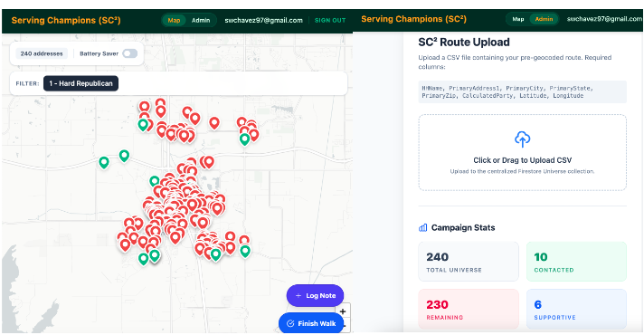Click the cloud upload icon
This screenshot has width=644, height=335.
point(523,139)
